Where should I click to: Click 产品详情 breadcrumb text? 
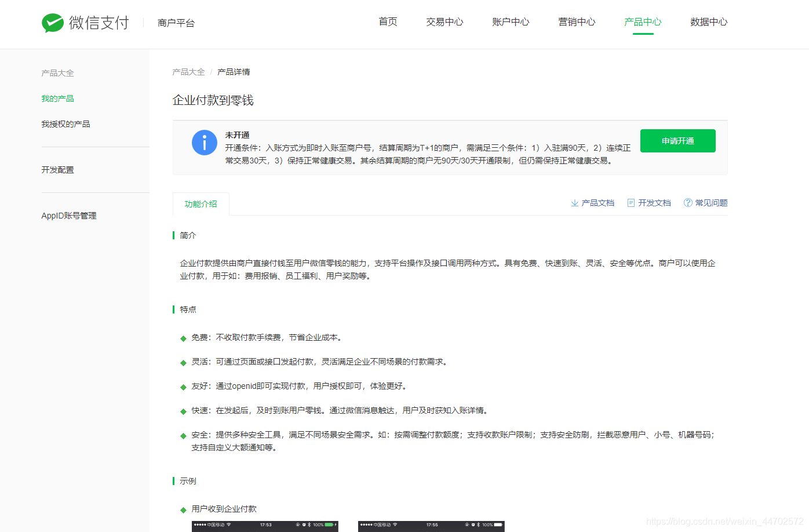[234, 72]
